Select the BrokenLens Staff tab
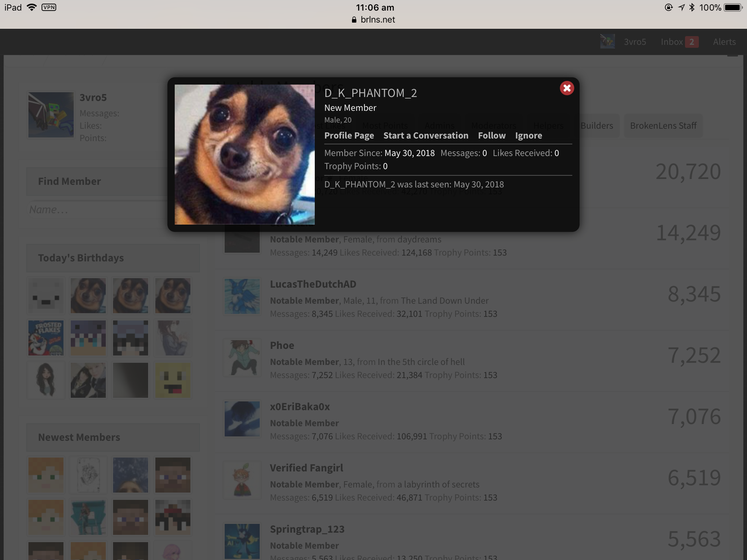This screenshot has width=747, height=560. (x=663, y=126)
